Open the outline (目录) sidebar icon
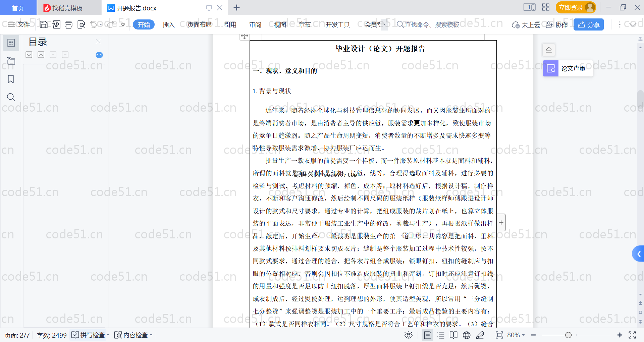Screen dimensions: 644x342 pyautogui.click(x=11, y=43)
